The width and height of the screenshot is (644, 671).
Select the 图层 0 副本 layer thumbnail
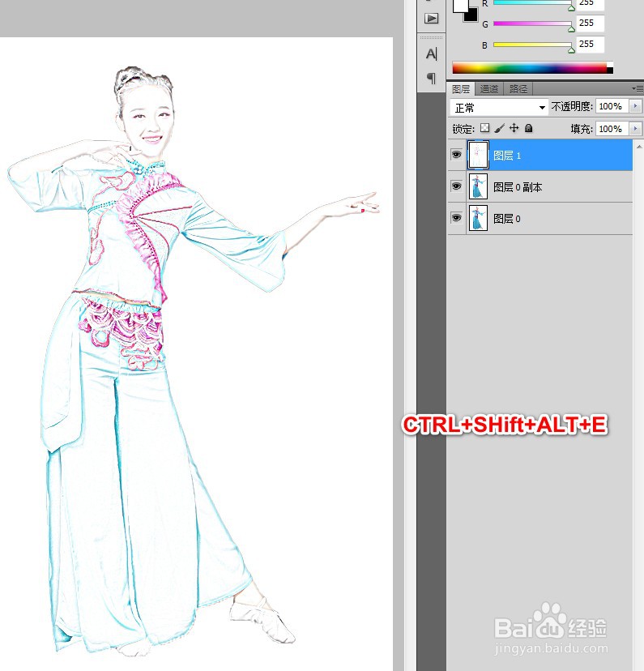[478, 186]
